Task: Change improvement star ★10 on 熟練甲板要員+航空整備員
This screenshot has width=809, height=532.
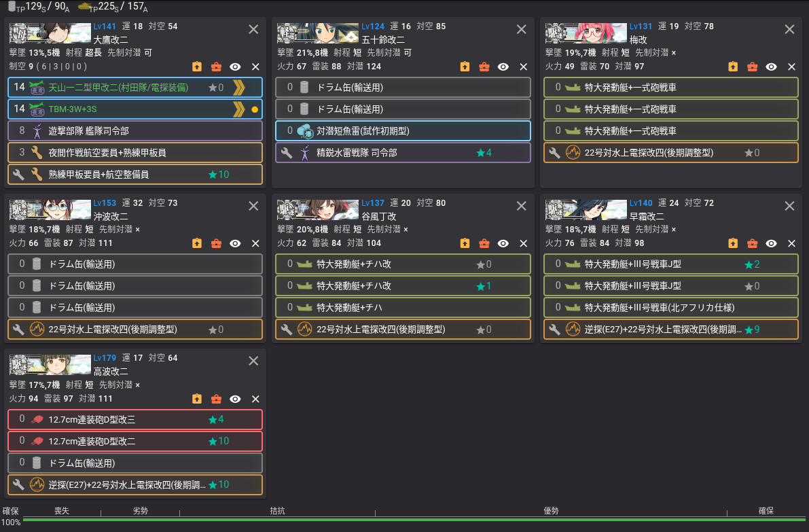Action: [x=218, y=175]
